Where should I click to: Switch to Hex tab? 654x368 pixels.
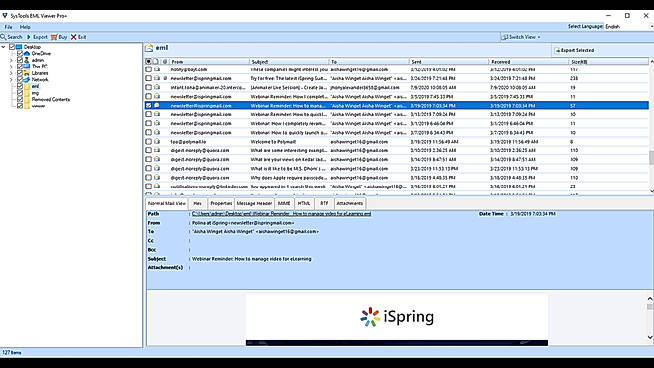click(197, 203)
